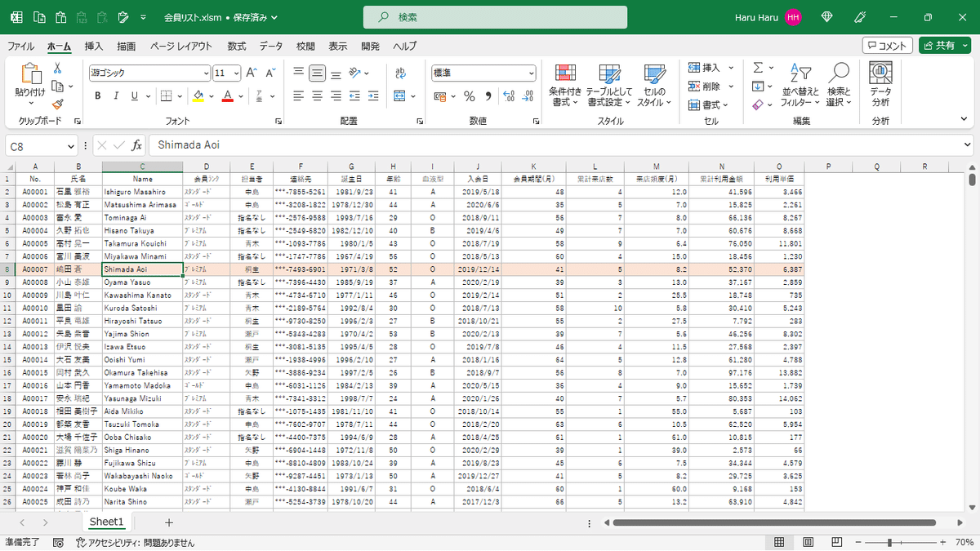The width and height of the screenshot is (980, 551).
Task: Click the Clear eraser icon
Action: 758,104
